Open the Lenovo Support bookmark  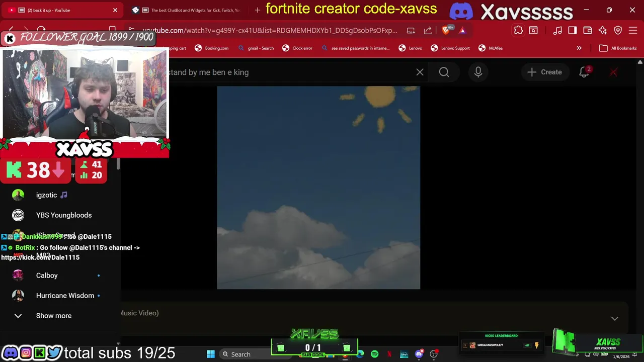pyautogui.click(x=450, y=48)
